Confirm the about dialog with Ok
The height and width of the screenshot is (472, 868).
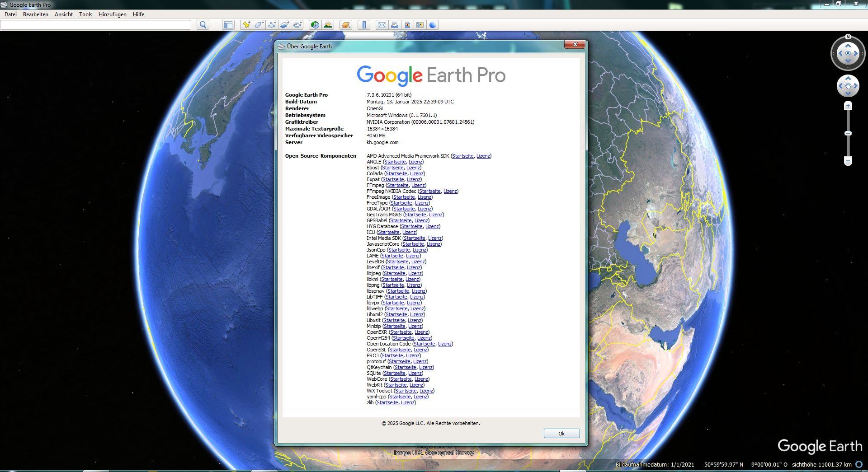pyautogui.click(x=561, y=434)
